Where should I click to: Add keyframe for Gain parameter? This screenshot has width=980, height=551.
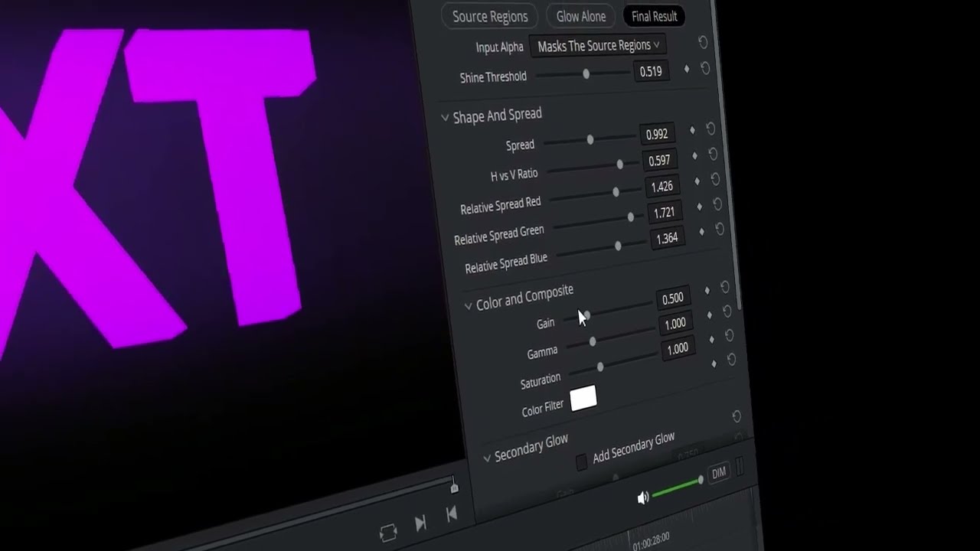[x=707, y=290]
